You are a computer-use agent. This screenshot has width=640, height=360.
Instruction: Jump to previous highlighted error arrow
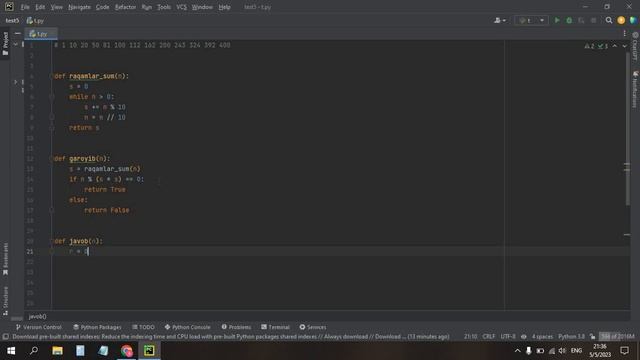pos(615,46)
